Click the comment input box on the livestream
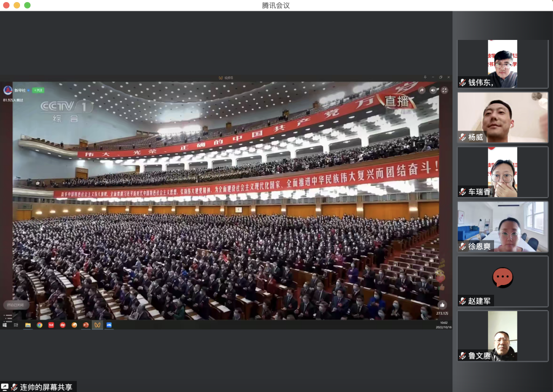 16,305
